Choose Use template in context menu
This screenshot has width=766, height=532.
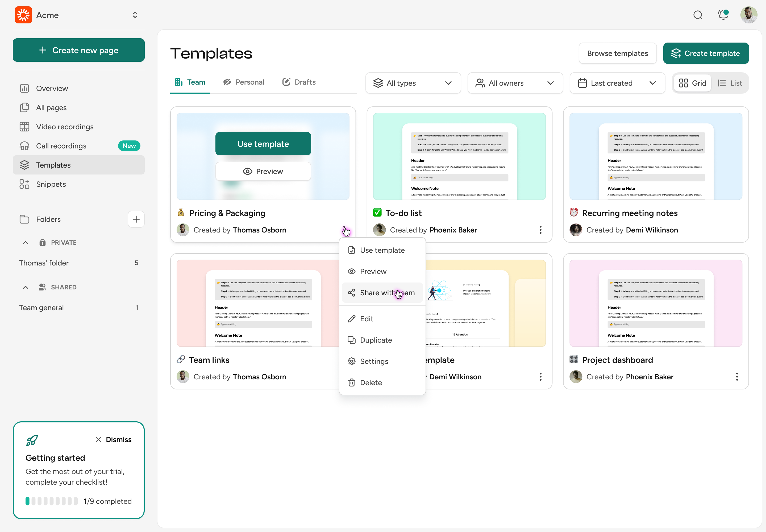[382, 250]
